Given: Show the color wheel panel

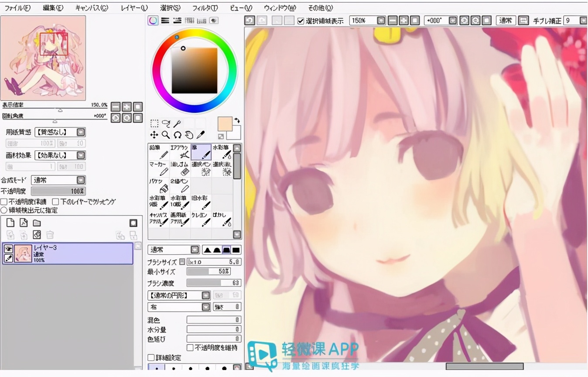Looking at the screenshot, I should tap(153, 20).
